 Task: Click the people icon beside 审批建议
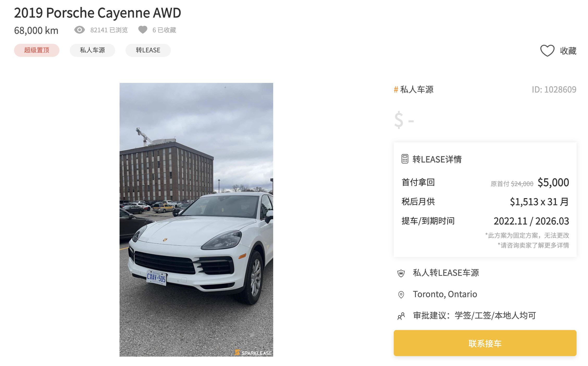401,316
